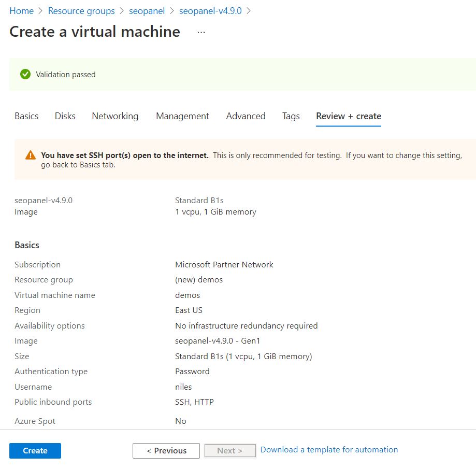Image resolution: width=476 pixels, height=470 pixels.
Task: Click the disabled Next button
Action: coord(230,451)
